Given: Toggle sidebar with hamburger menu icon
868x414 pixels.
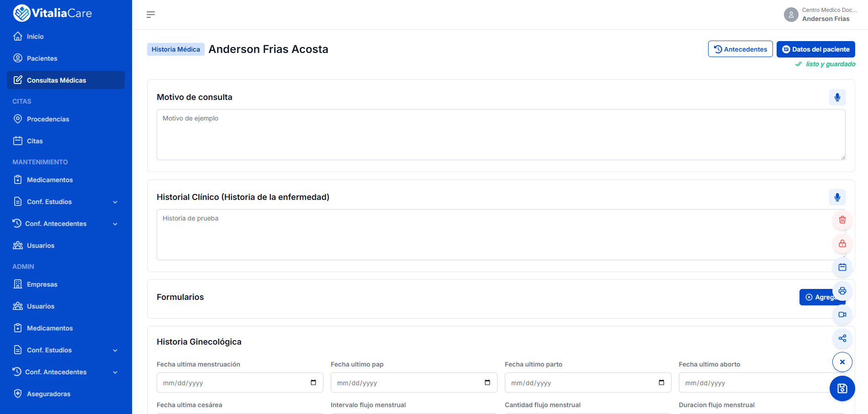Looking at the screenshot, I should 151,15.
